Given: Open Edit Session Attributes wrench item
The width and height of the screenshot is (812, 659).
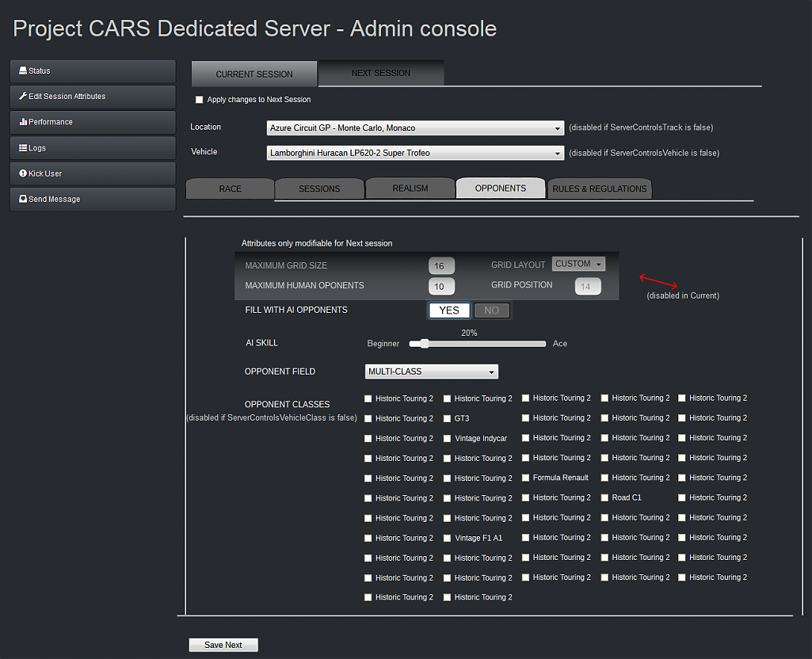Looking at the screenshot, I should [92, 97].
